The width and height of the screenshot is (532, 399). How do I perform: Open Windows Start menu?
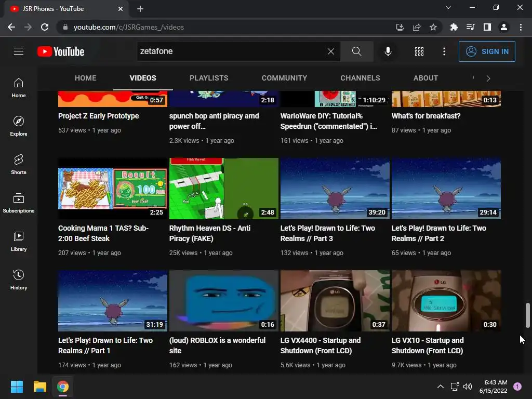(x=17, y=387)
